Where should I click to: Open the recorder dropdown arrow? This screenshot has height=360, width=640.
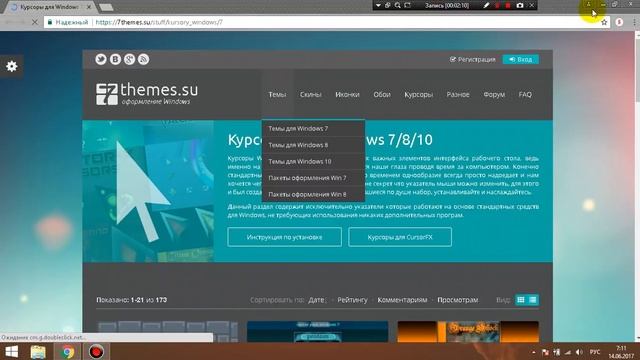378,5
